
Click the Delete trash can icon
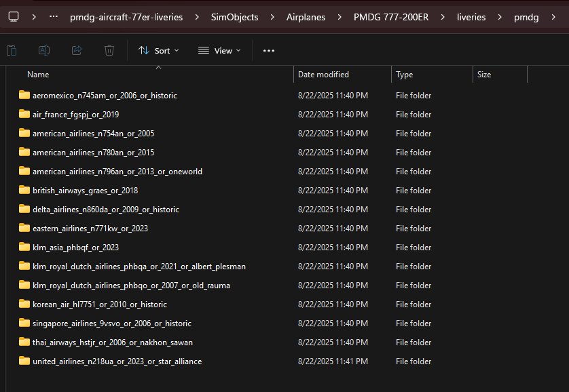tap(109, 50)
